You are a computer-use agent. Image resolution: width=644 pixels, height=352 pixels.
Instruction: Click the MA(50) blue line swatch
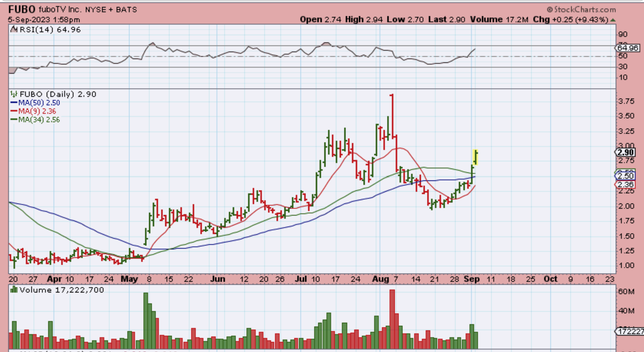click(x=14, y=103)
